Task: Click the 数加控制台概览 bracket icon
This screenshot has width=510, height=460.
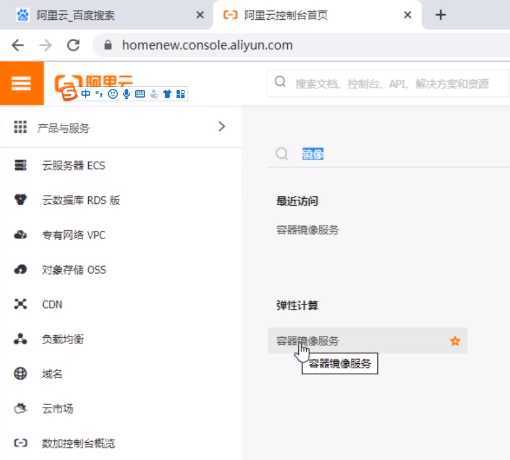Action: pos(20,443)
